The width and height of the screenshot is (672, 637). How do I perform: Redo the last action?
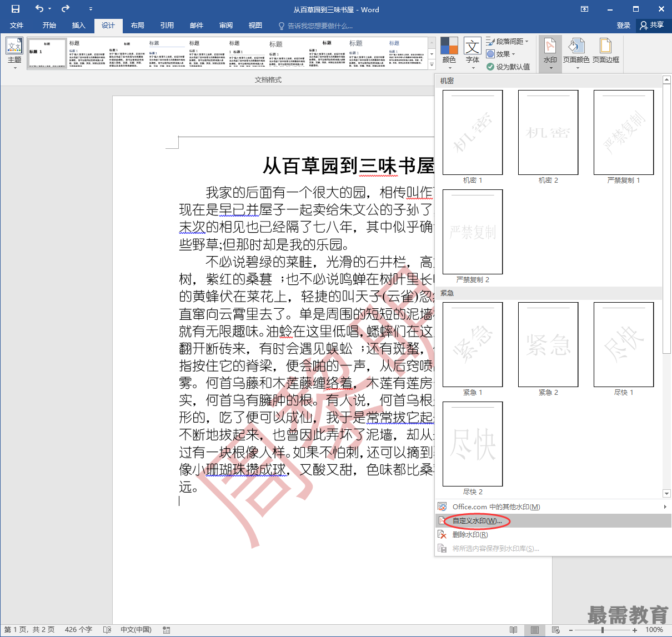(66, 9)
